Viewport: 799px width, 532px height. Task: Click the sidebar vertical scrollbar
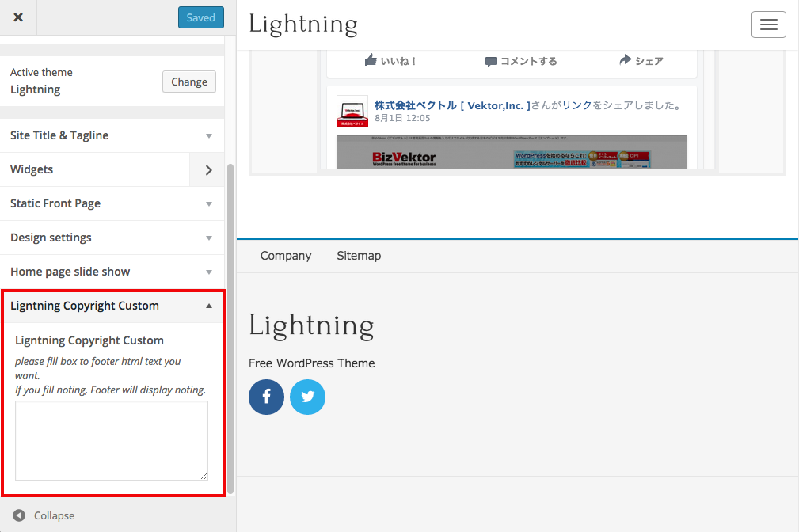coord(230,329)
